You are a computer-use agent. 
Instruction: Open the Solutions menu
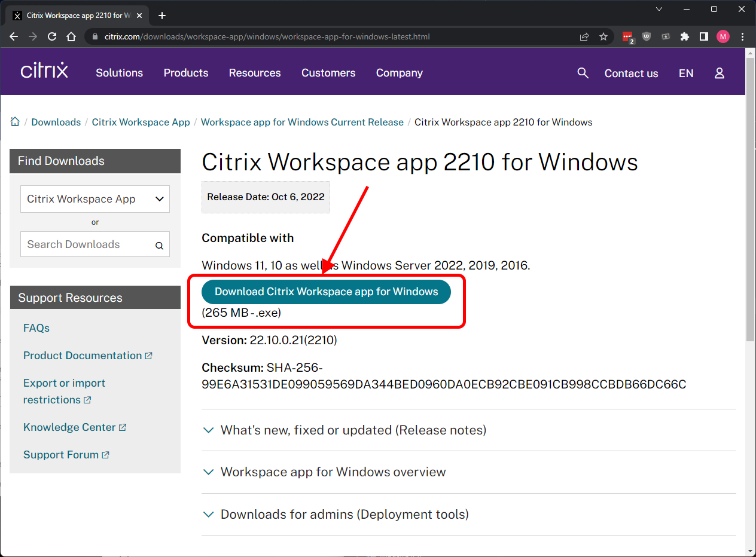point(120,73)
